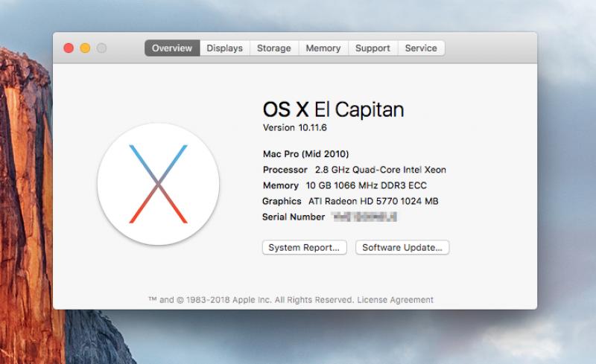Viewport: 596px width, 364px height.
Task: Click the 10 GB 1066 MHz DDR3 ECC value
Action: [x=367, y=185]
